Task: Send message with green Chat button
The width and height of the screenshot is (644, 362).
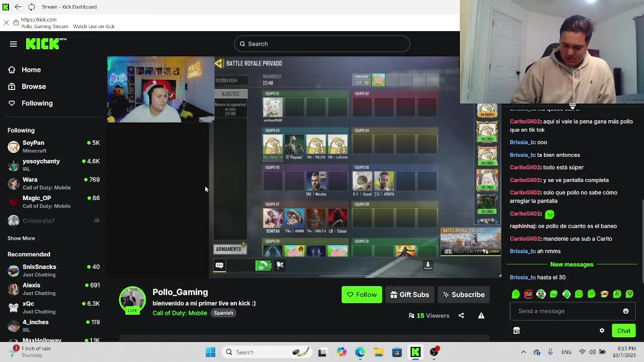Action: pyautogui.click(x=624, y=331)
